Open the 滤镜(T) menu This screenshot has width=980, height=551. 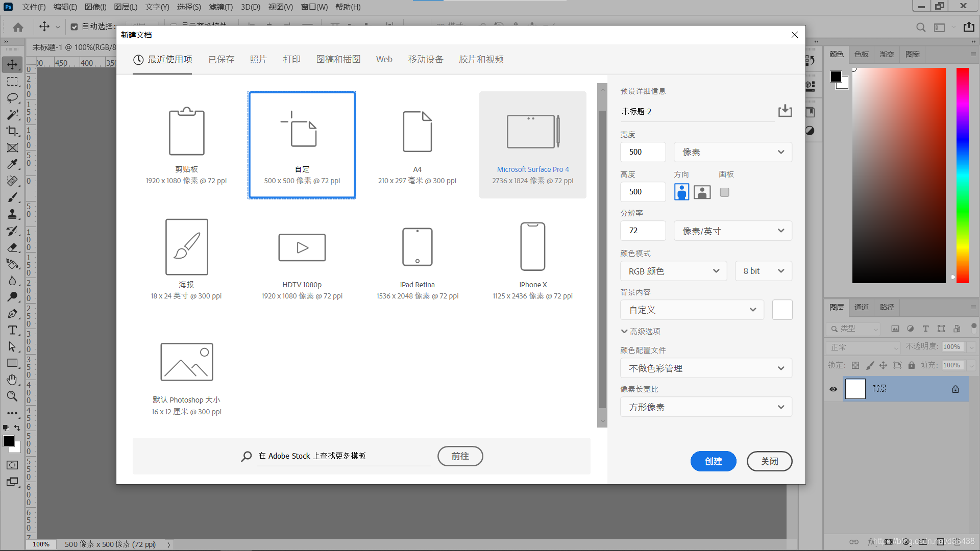click(x=220, y=7)
